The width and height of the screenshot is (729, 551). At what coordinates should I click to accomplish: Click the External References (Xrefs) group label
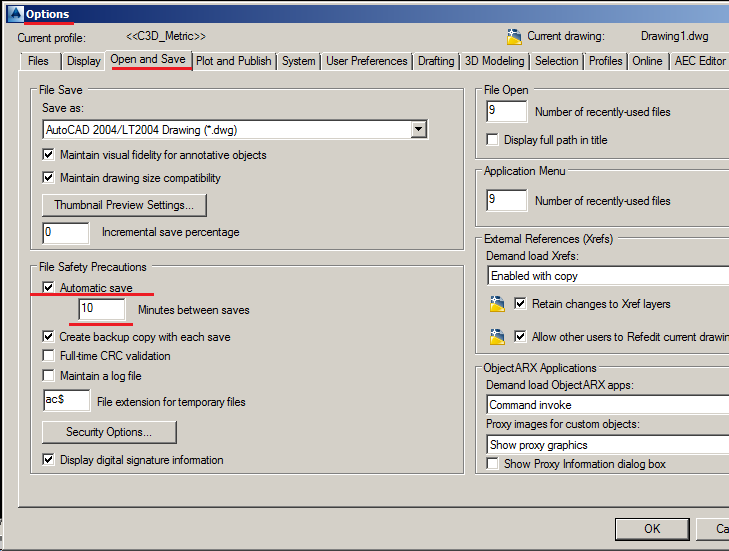point(549,239)
